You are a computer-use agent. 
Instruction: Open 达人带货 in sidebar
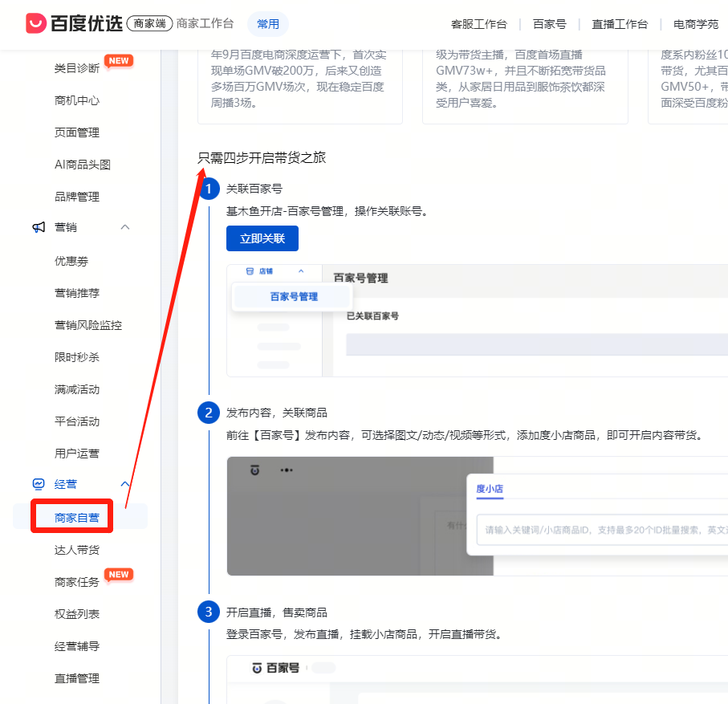77,550
